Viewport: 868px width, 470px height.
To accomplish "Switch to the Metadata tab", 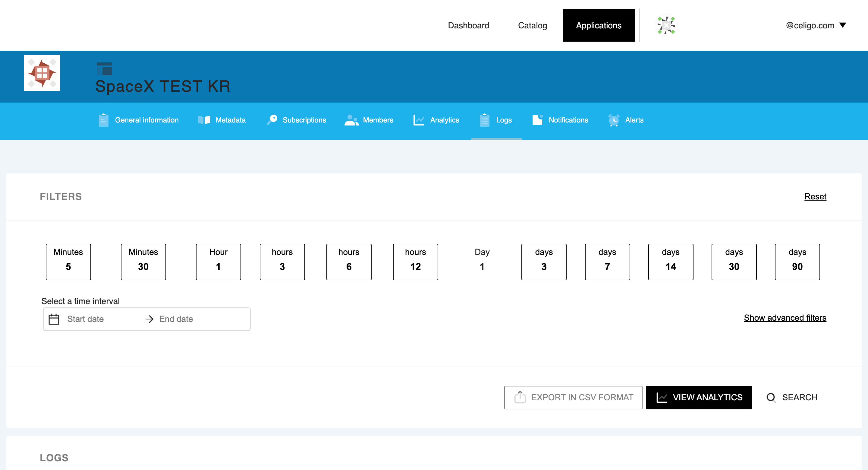I will click(x=222, y=120).
